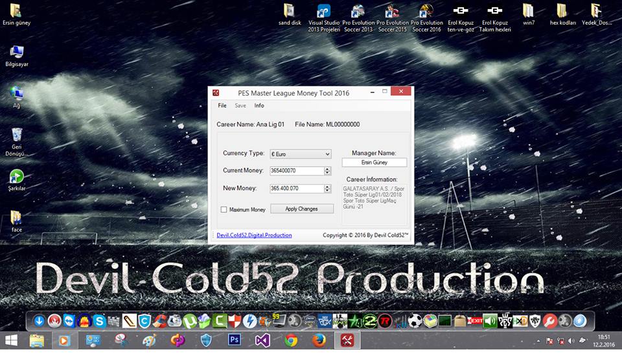Launch uTorrent from the dock

tap(190, 321)
